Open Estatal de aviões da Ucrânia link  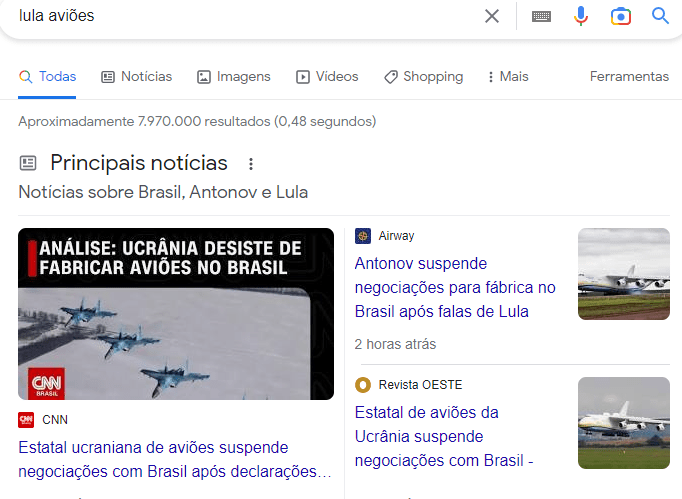pyautogui.click(x=444, y=436)
